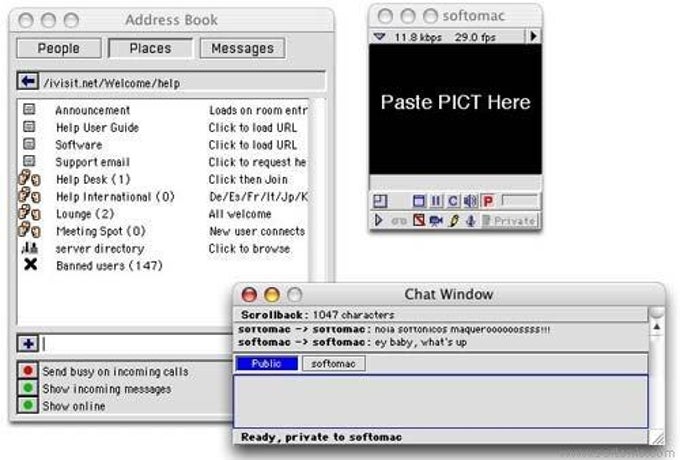Click the chat message input area
Screen dimensions: 680x460
click(441, 401)
